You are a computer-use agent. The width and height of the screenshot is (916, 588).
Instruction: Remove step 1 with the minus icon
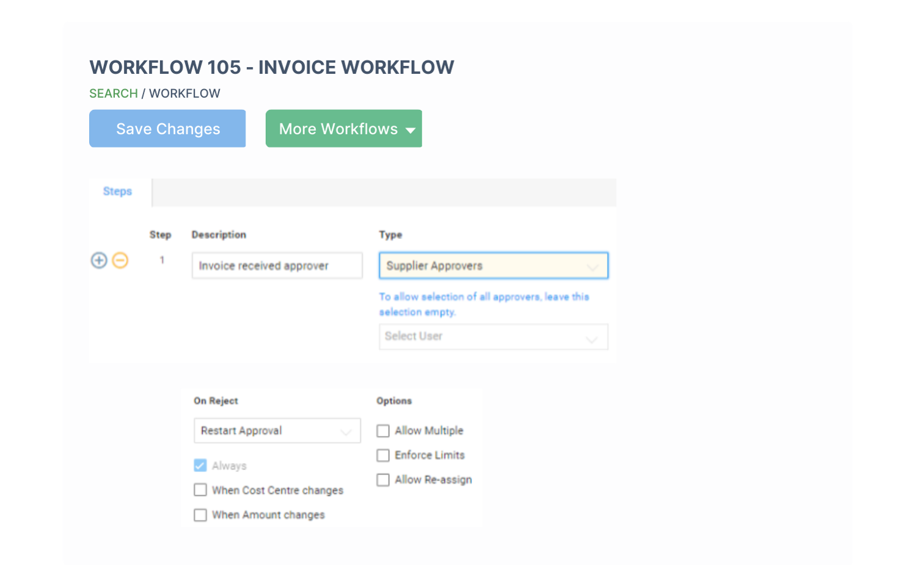(x=120, y=261)
